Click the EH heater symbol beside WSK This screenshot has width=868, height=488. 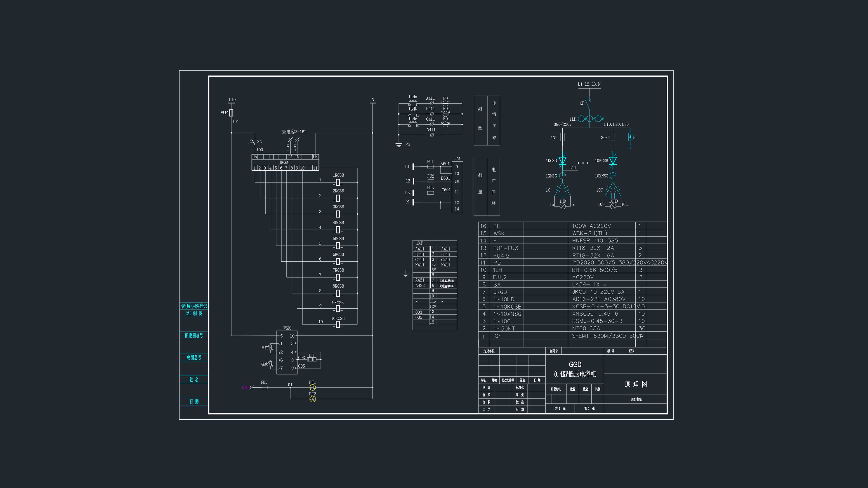point(312,359)
